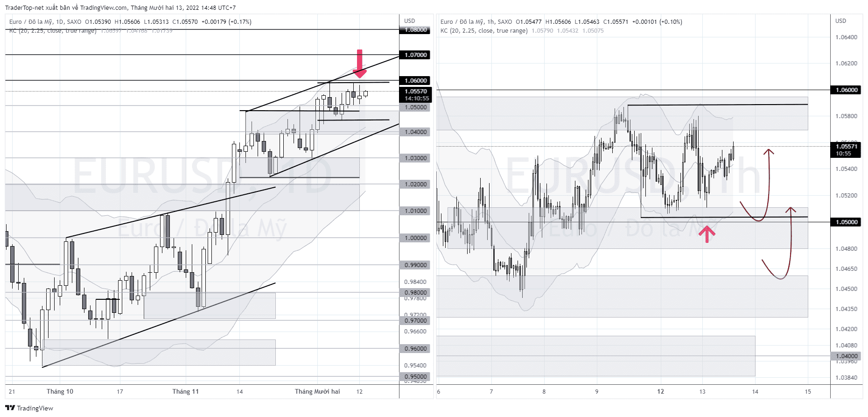This screenshot has height=417, width=868.
Task: Select the 1.04000 label on the daily price axis
Action: click(415, 132)
